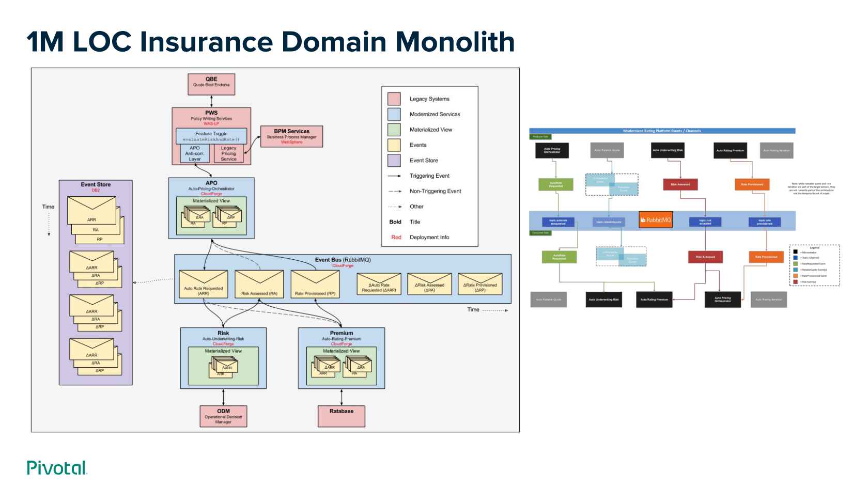Screen dimensions: 868x488
Task: Click the envelope icons in APO Materialized View
Action: [211, 216]
